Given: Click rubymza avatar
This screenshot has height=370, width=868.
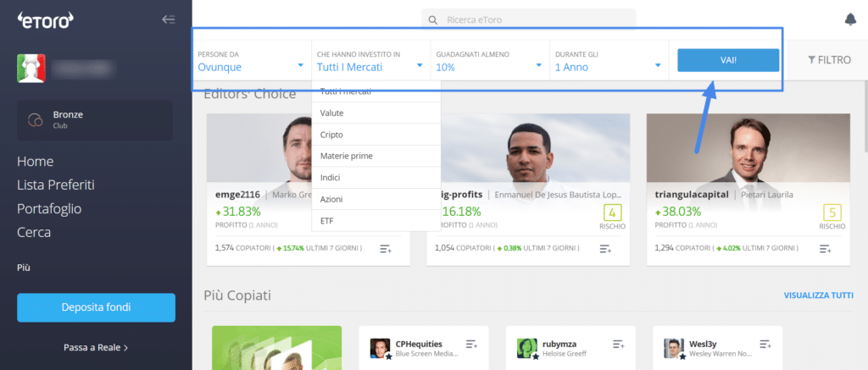Looking at the screenshot, I should tap(527, 349).
